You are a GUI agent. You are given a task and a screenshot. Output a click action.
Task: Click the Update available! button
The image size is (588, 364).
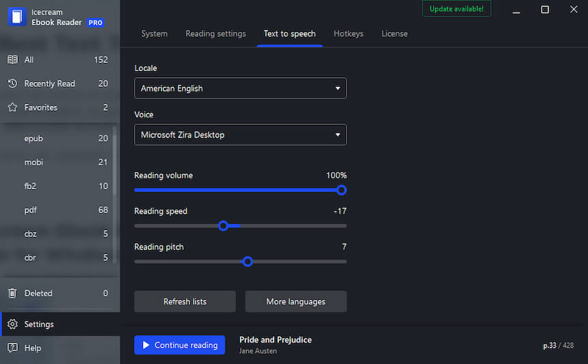[456, 9]
